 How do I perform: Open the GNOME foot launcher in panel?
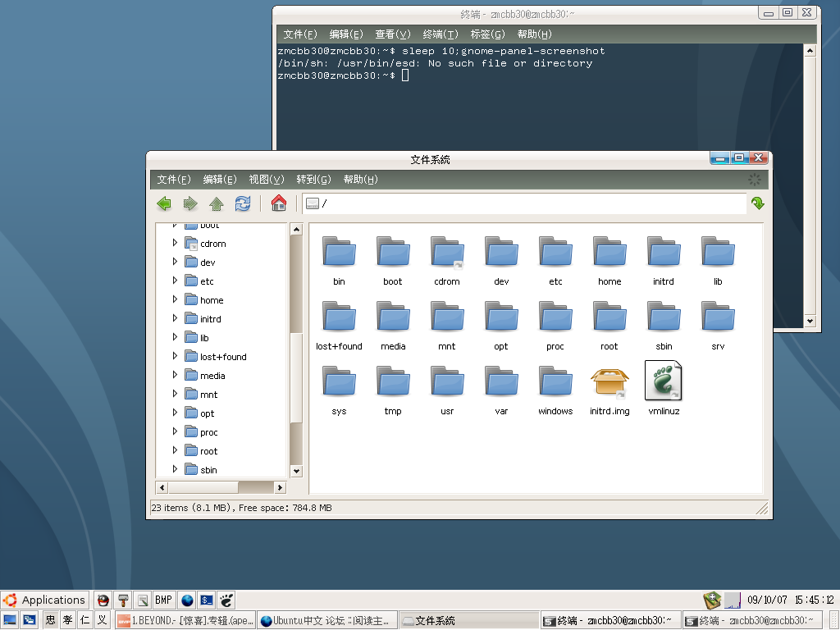[226, 600]
